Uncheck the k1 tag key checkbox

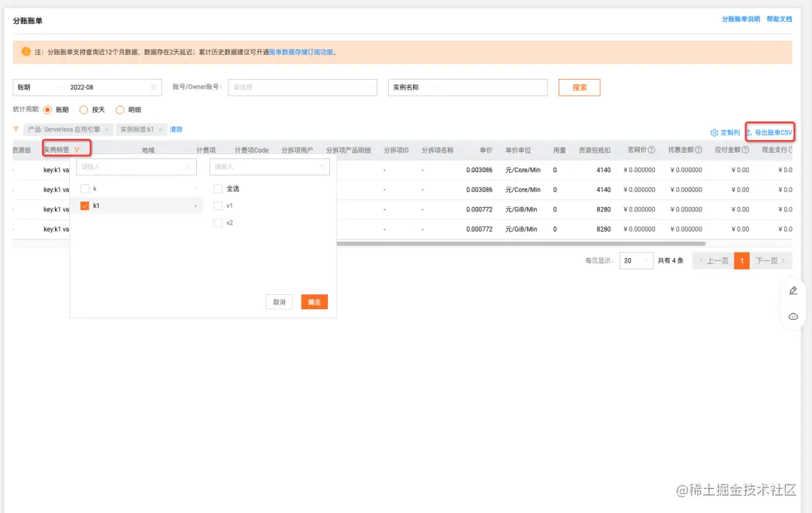tap(85, 205)
